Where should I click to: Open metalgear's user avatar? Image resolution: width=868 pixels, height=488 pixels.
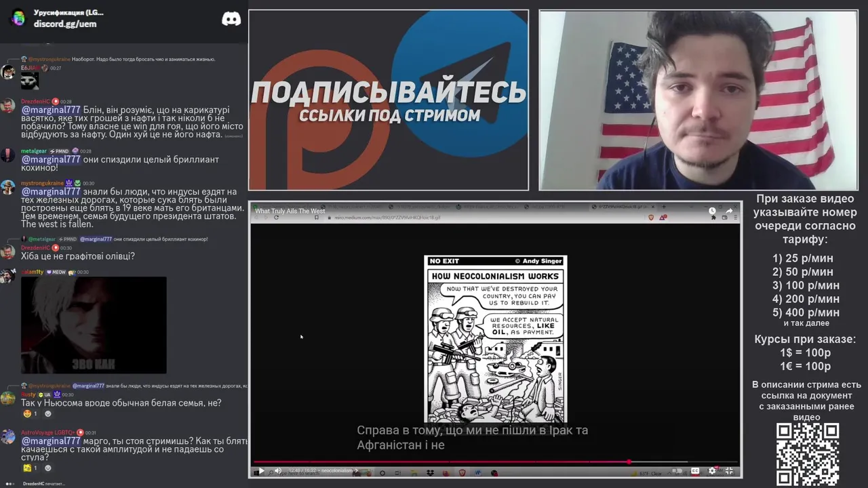click(8, 155)
